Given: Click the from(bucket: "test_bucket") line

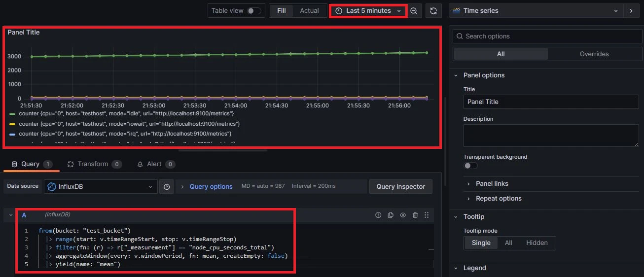Looking at the screenshot, I should 84,231.
